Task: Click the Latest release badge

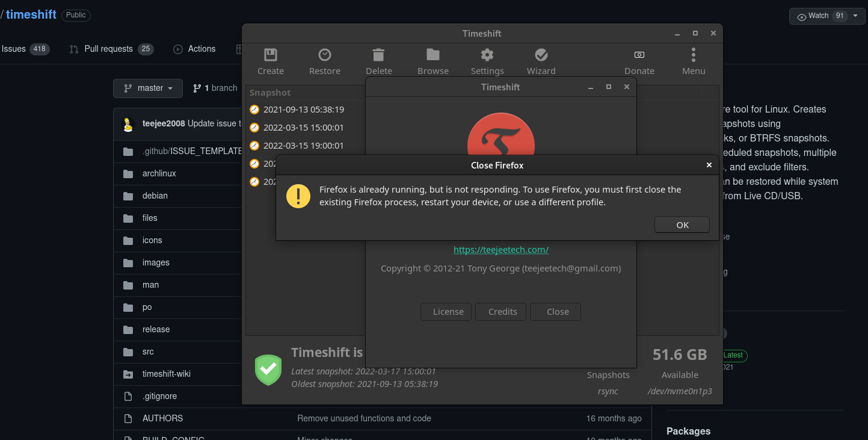Action: (734, 355)
